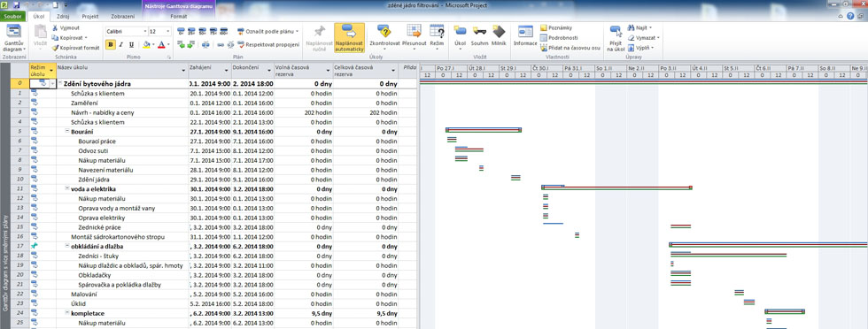
Task: Toggle Italic formatting
Action: coord(121,45)
